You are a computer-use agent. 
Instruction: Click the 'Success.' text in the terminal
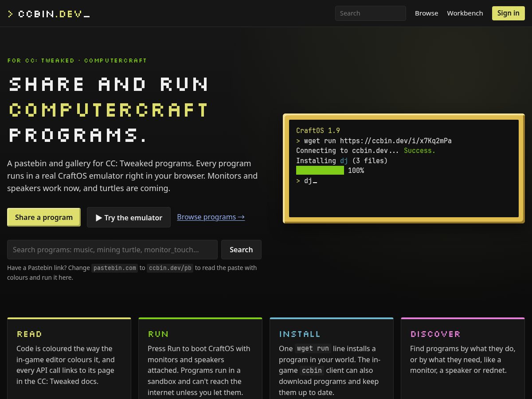click(x=419, y=151)
